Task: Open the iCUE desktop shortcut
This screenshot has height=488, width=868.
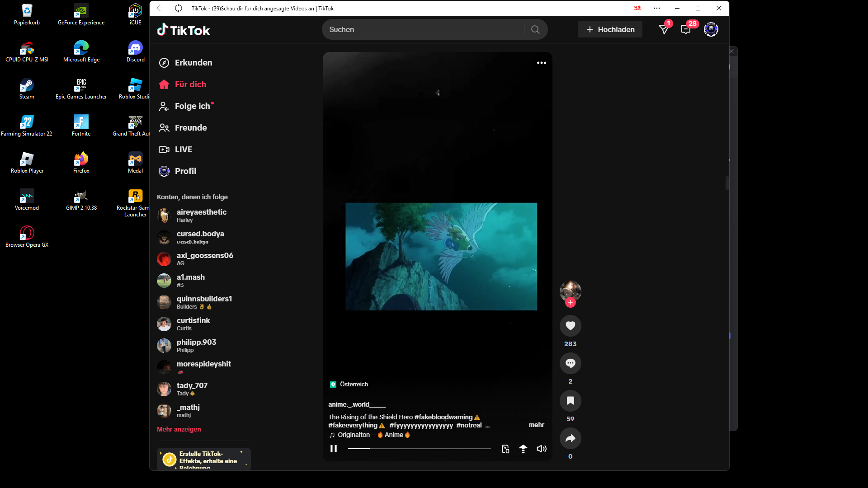Action: click(x=135, y=14)
